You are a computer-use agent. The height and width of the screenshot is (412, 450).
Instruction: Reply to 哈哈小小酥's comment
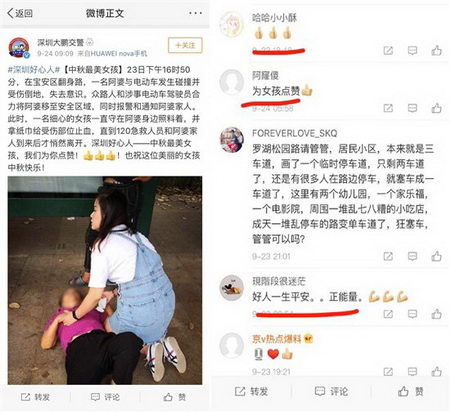pos(412,50)
